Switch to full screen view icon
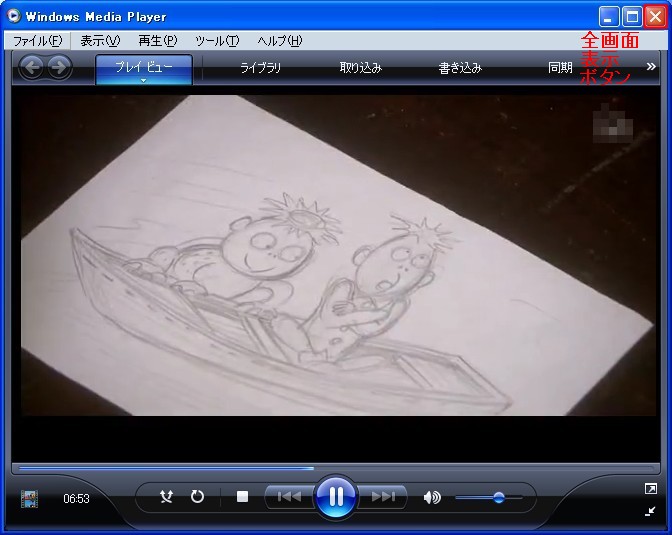 click(651, 489)
